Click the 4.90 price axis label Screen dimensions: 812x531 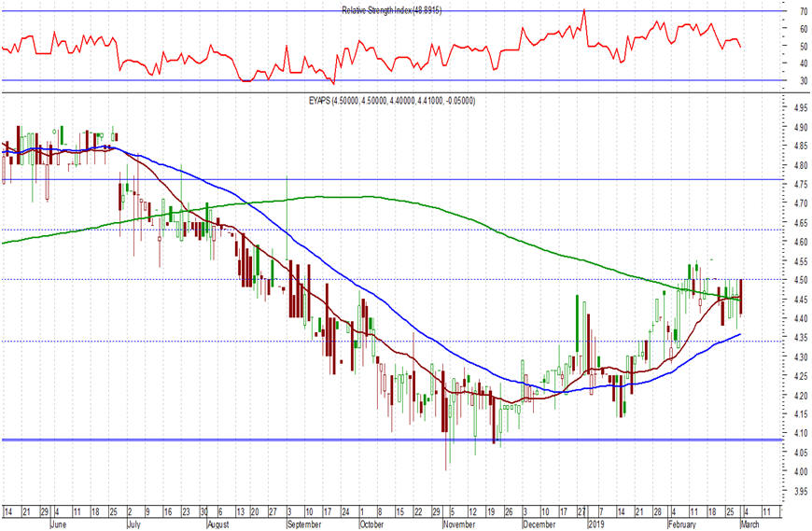pos(801,127)
